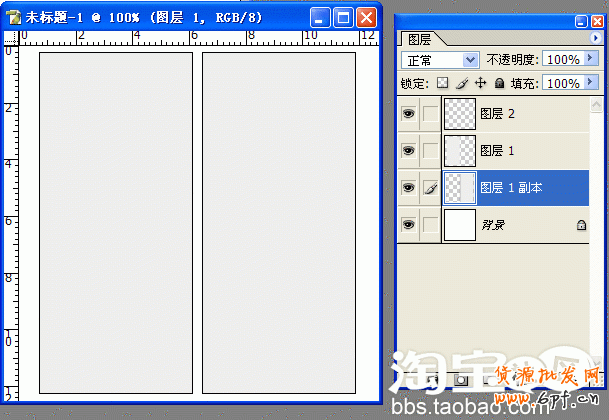Select the 图层 panel tab
The height and width of the screenshot is (420, 609).
point(418,39)
